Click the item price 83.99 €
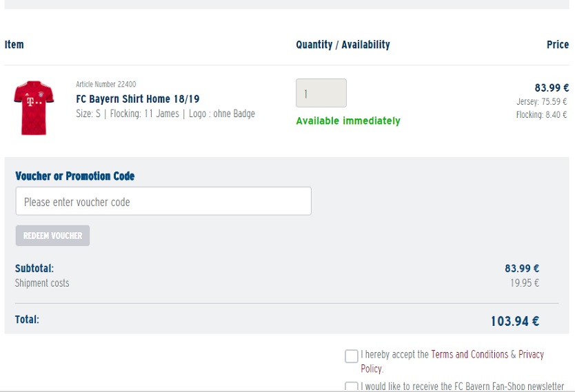The height and width of the screenshot is (392, 575). click(x=552, y=88)
